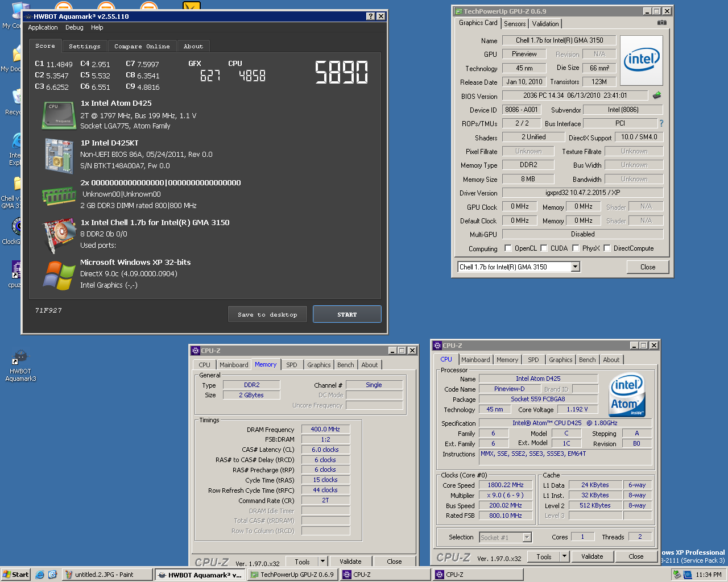Click the Specification field in CPU-Z
This screenshot has height=582, width=728.
tap(565, 423)
